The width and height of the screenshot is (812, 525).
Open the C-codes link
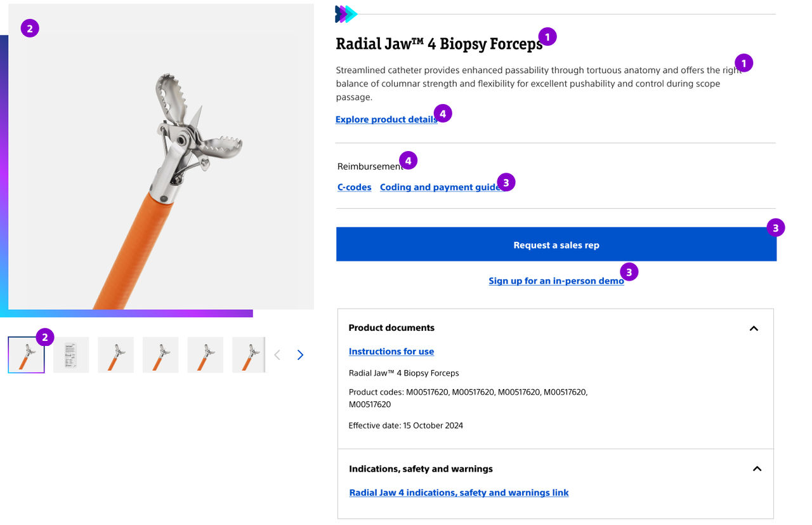[354, 187]
